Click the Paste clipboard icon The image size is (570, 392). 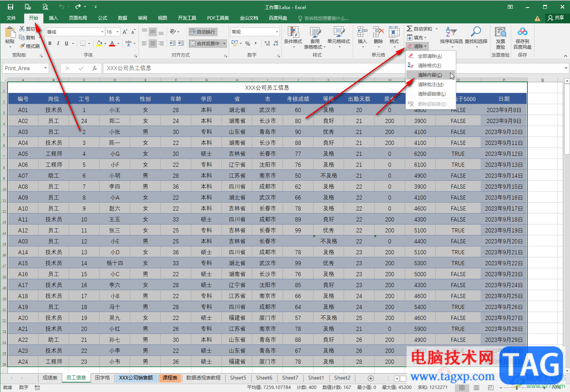(x=10, y=32)
